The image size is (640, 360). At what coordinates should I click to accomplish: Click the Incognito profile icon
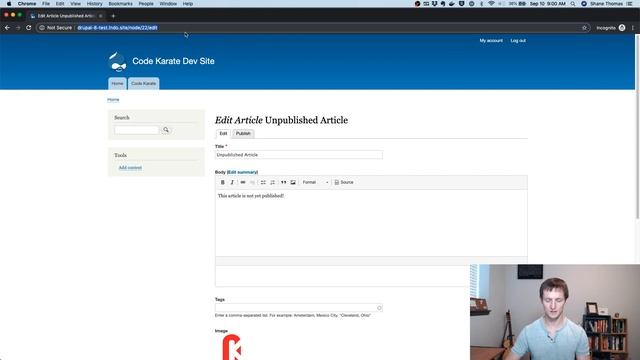pos(622,28)
